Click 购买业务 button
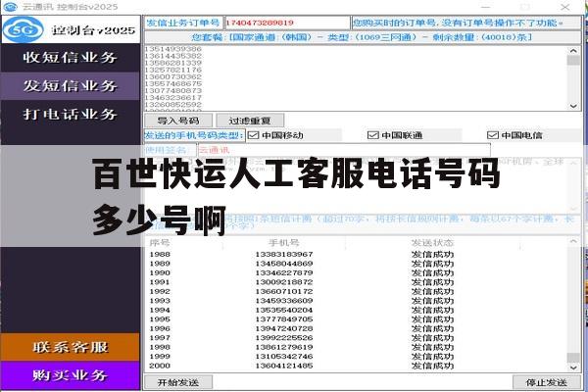The width and height of the screenshot is (588, 392). pos(71,375)
